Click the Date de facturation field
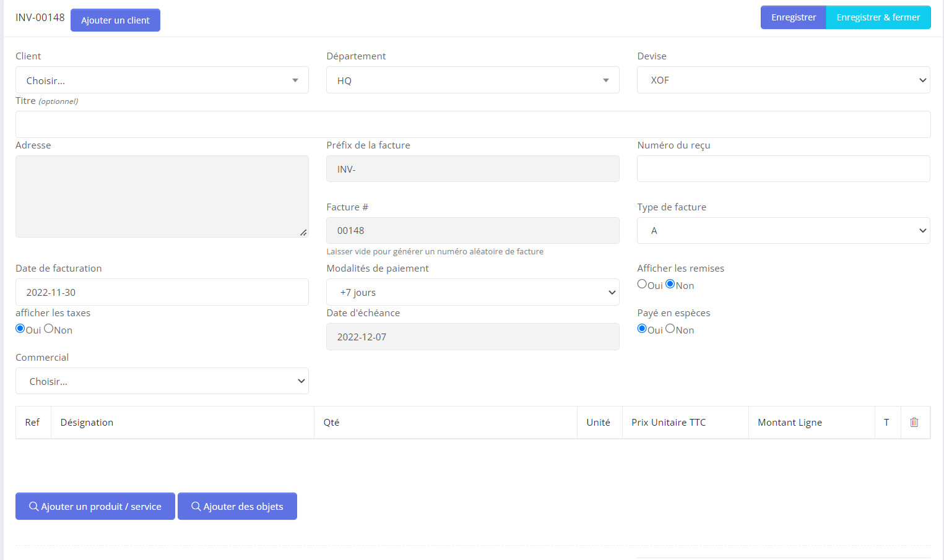 [x=162, y=292]
